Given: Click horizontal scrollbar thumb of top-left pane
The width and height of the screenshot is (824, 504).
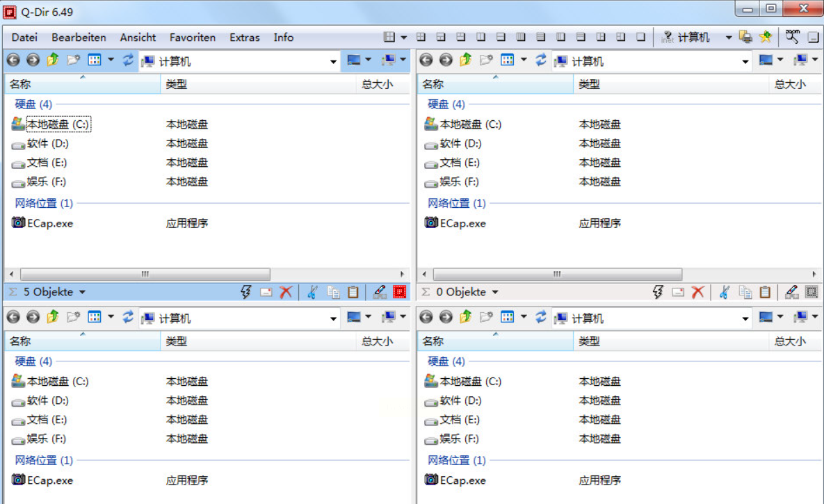Looking at the screenshot, I should (145, 274).
